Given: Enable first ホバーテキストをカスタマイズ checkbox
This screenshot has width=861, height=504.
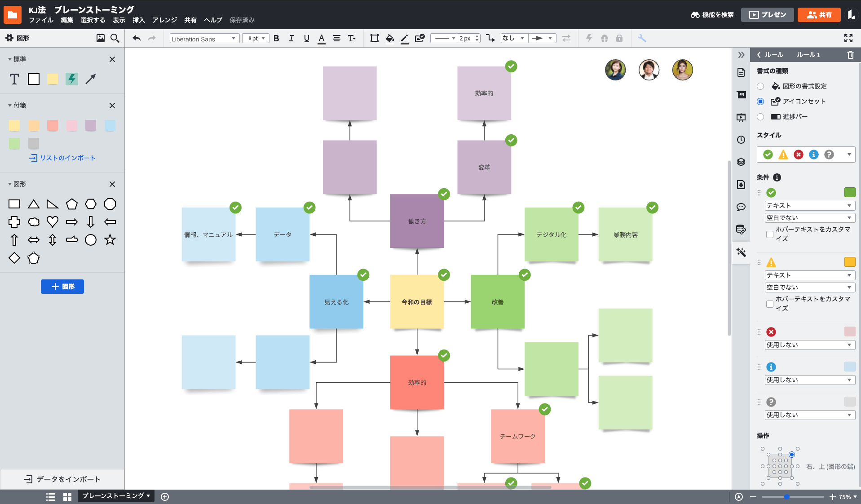Looking at the screenshot, I should coord(770,234).
